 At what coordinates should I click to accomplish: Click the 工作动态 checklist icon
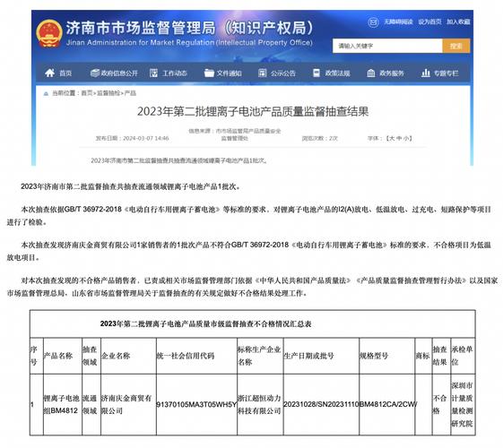tap(153, 73)
